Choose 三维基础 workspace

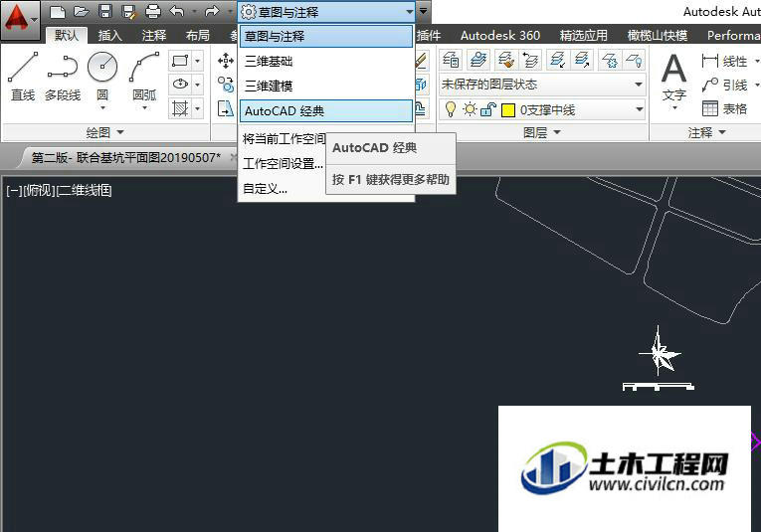(x=326, y=61)
